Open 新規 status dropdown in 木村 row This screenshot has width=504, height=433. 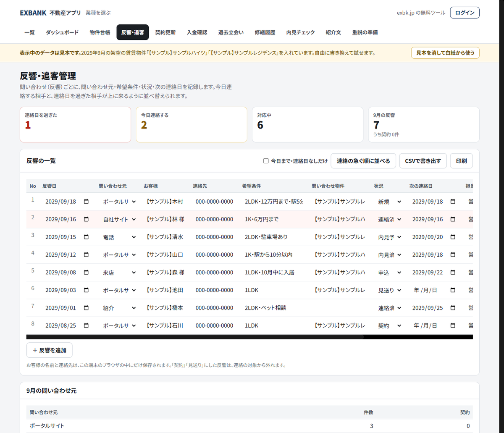(x=390, y=202)
